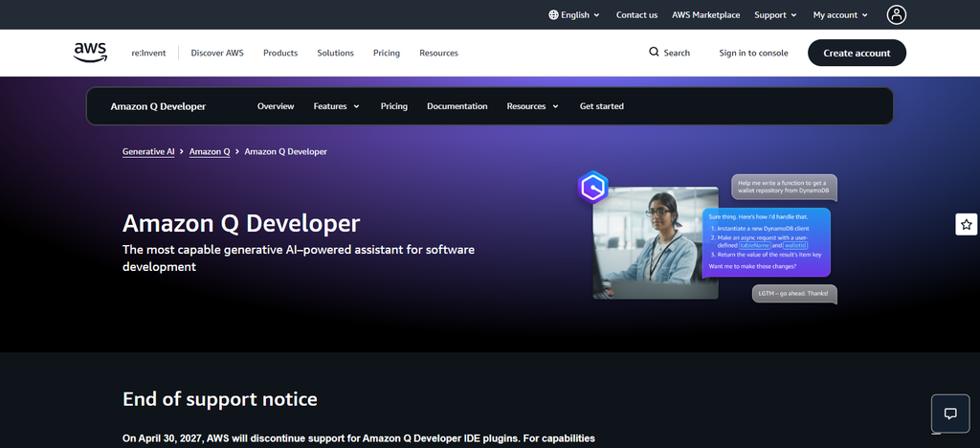This screenshot has height=448, width=980.
Task: Follow the Generative AI breadcrumb
Action: tap(148, 152)
